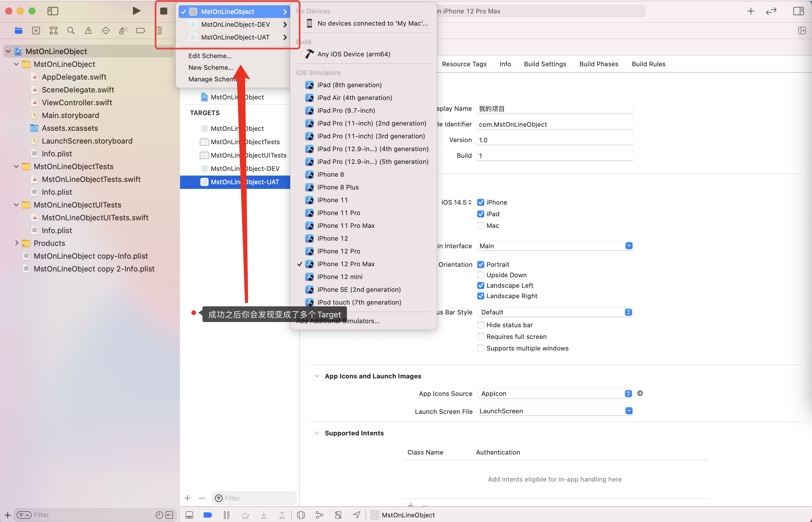Select MstOnLineObject-DEV scheme in menu
Viewport: 812px width, 522px height.
pyautogui.click(x=235, y=24)
